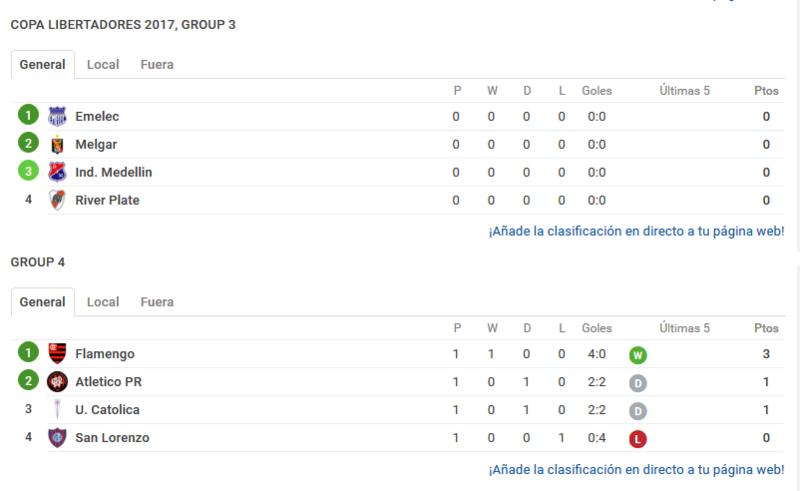This screenshot has height=491, width=800.
Task: Switch to Fuera tab in Group 3
Action: [x=157, y=64]
